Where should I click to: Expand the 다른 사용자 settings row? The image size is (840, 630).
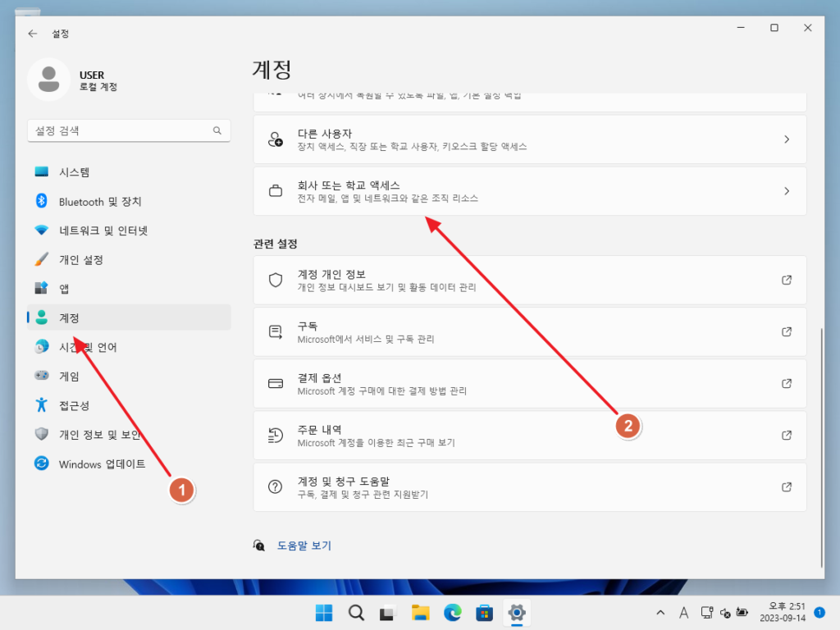[x=529, y=139]
